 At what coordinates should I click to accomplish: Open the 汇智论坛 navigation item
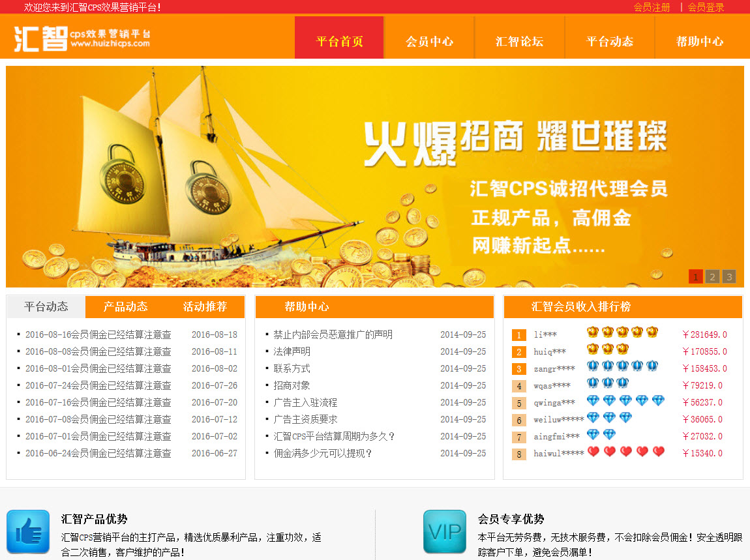tap(520, 41)
